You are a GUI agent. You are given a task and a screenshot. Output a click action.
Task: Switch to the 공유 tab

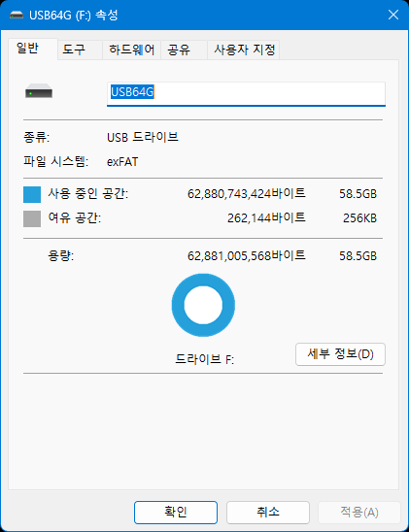pyautogui.click(x=184, y=50)
